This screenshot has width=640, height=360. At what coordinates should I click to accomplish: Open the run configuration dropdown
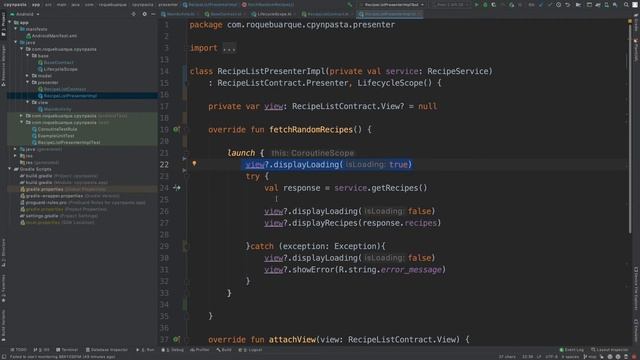point(392,5)
